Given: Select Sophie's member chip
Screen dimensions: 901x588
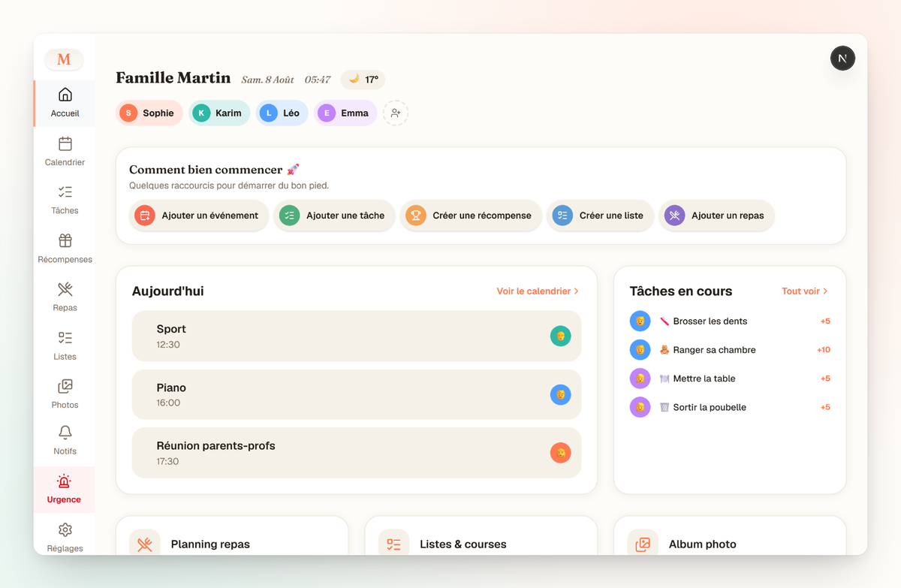Looking at the screenshot, I should pyautogui.click(x=149, y=113).
